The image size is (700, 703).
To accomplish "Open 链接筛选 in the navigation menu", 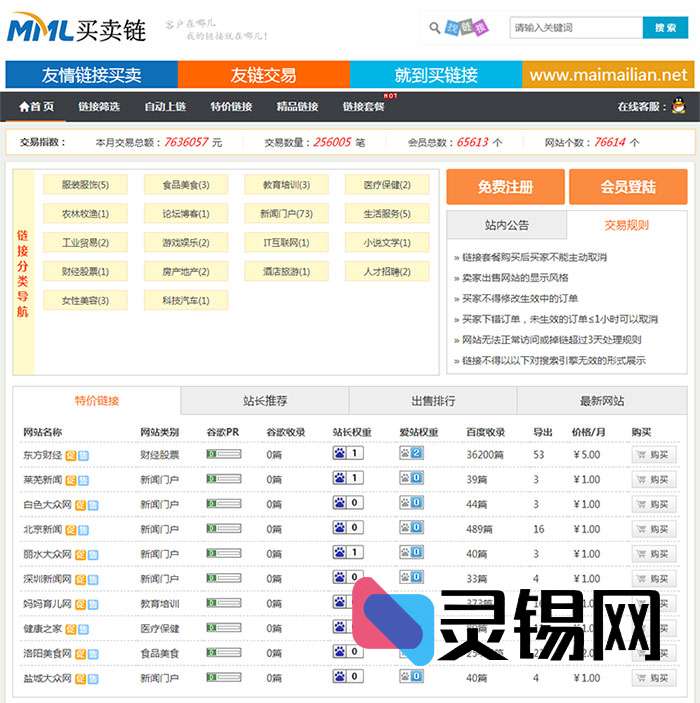I will click(99, 107).
